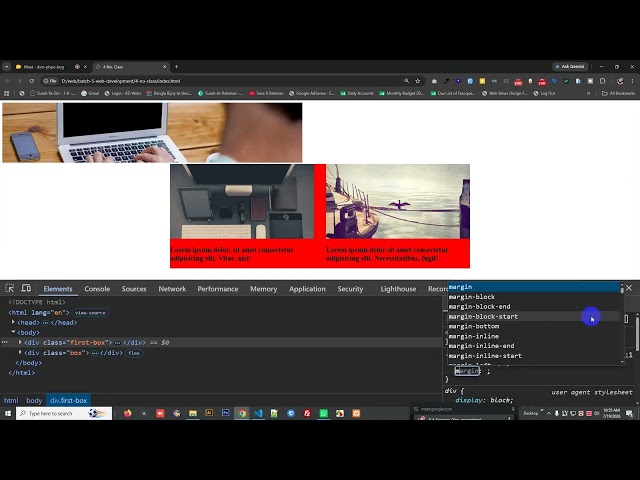Image resolution: width=640 pixels, height=480 pixels.
Task: Click the boat and bird image
Action: pos(398,201)
